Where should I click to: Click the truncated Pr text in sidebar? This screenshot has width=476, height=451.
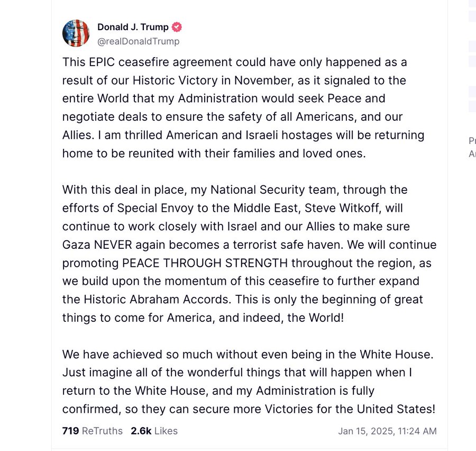(x=472, y=141)
